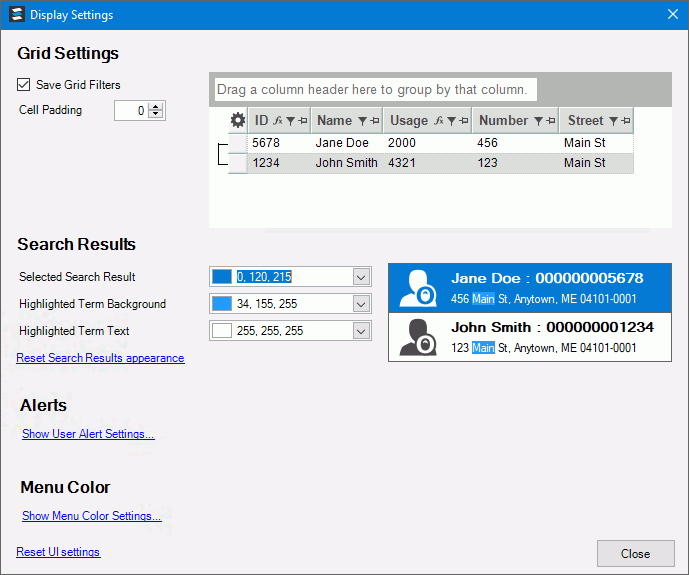Select the John Smith search result card
The image size is (689, 575).
pos(530,337)
